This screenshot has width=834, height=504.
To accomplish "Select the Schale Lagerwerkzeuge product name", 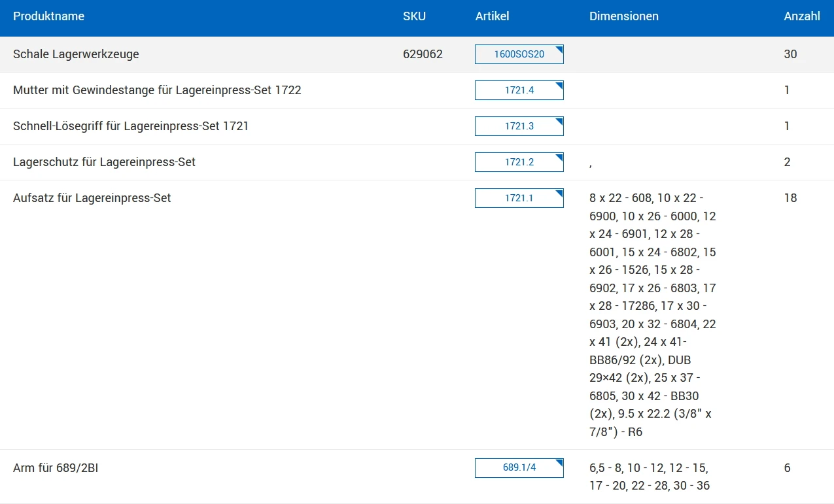I will click(x=76, y=54).
